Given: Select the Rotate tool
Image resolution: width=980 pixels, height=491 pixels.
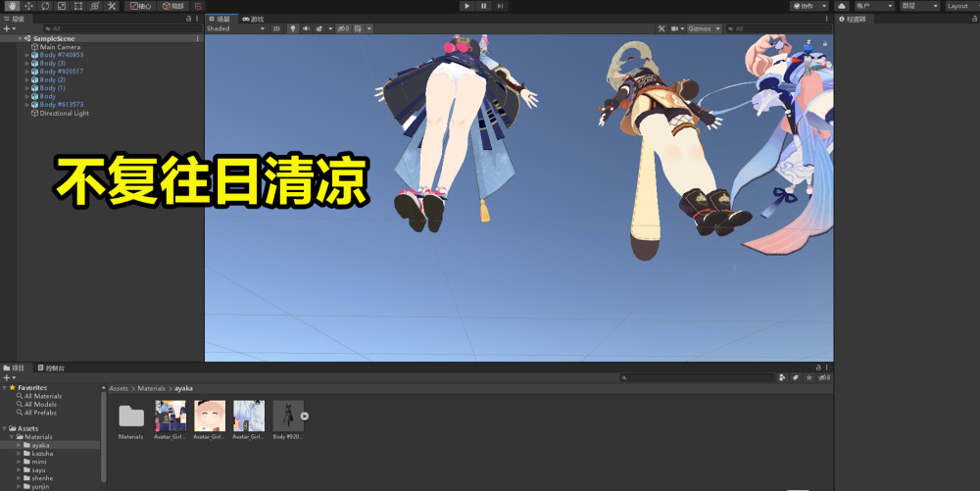Looking at the screenshot, I should pos(45,6).
